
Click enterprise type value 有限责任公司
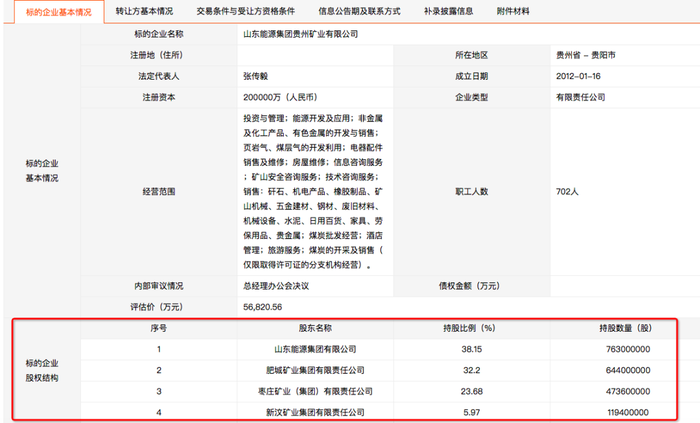pyautogui.click(x=580, y=97)
